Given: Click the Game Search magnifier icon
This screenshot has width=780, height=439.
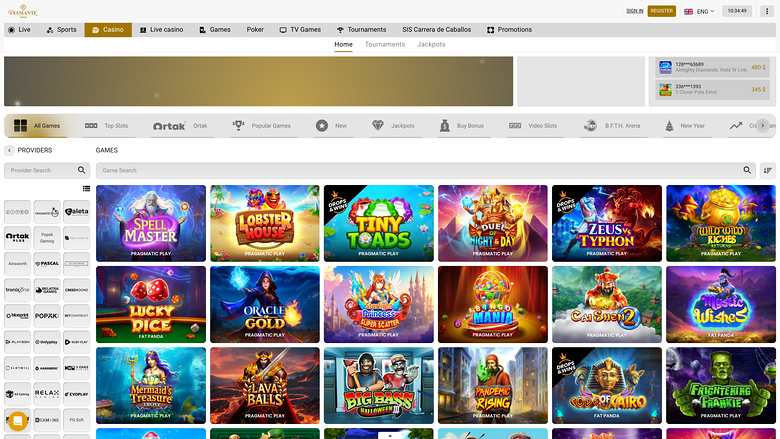Looking at the screenshot, I should coord(747,171).
